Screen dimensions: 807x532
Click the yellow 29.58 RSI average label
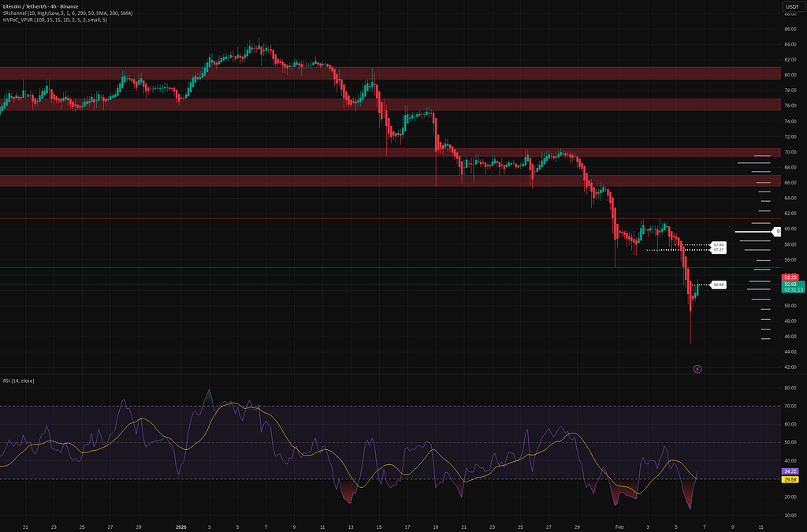(791, 479)
